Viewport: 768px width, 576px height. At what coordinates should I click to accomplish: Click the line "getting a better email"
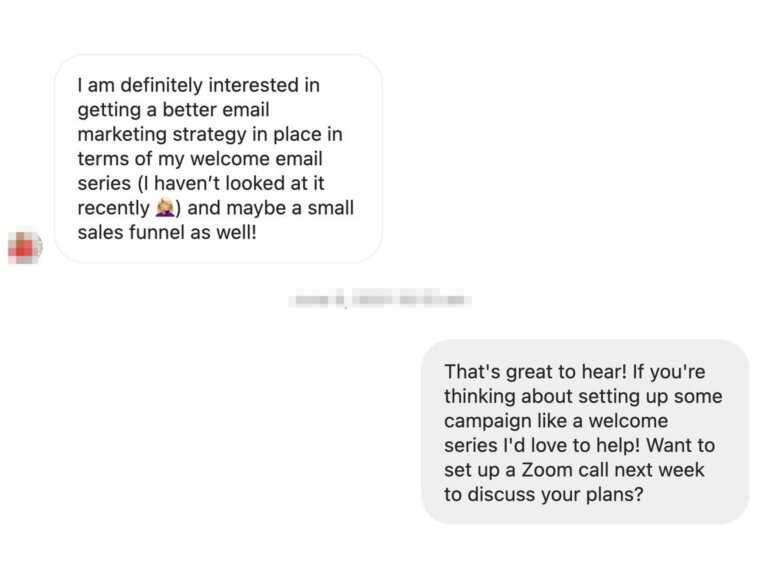tap(173, 110)
